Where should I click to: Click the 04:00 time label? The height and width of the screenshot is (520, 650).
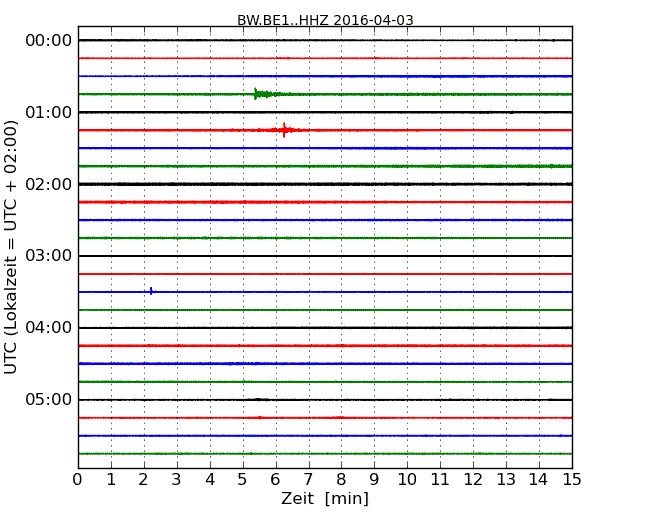click(x=49, y=328)
